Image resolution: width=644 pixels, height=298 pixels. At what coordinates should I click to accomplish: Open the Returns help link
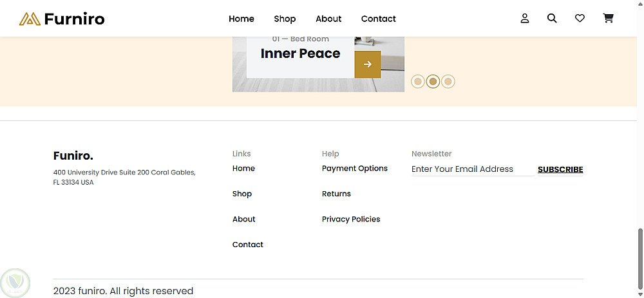(x=336, y=194)
